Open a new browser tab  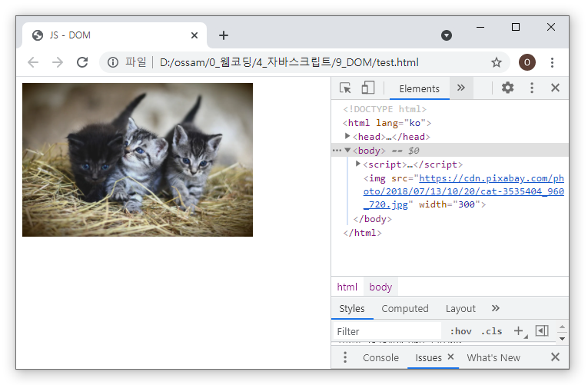pos(224,35)
